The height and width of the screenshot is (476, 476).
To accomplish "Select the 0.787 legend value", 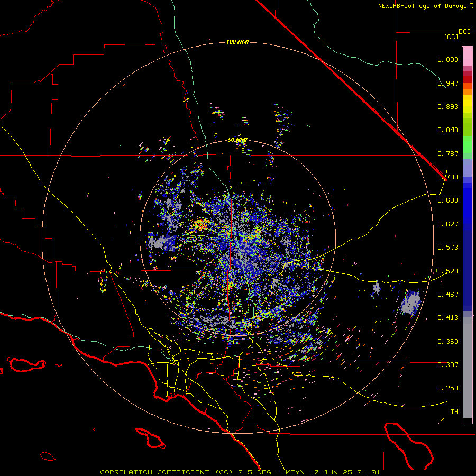I will click(448, 153).
